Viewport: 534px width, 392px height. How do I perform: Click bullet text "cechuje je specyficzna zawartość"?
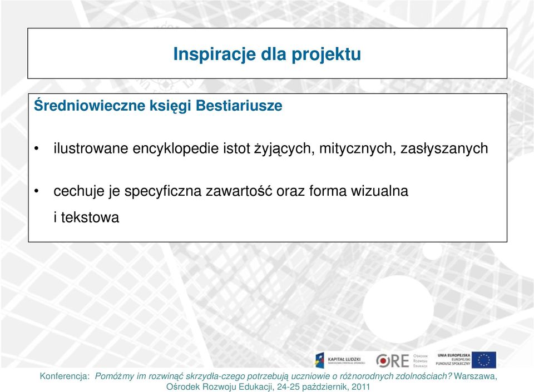(163, 191)
